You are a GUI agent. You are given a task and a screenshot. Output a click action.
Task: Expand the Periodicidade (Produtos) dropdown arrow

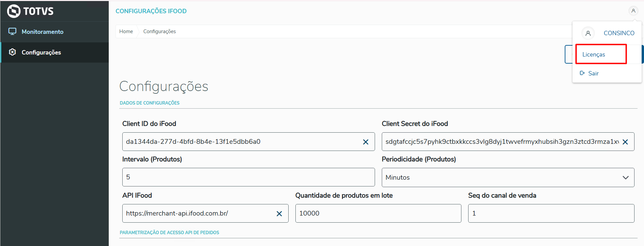pos(625,178)
